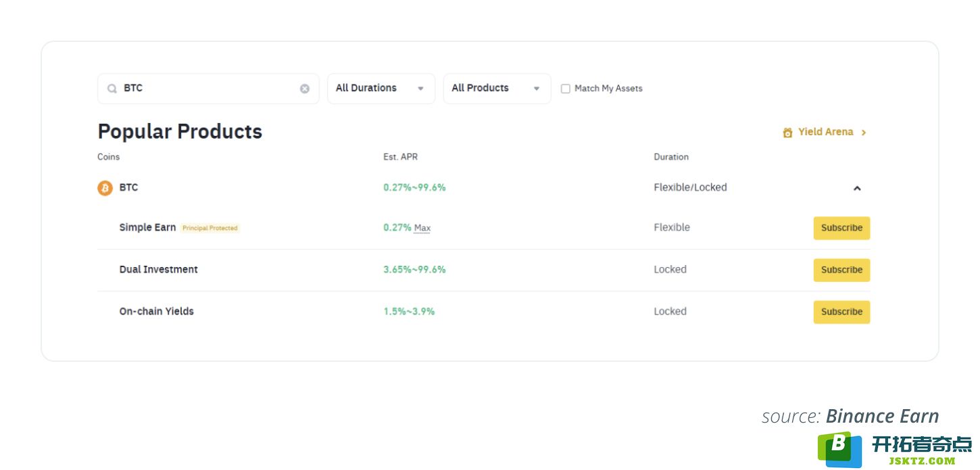Collapse the BTC row chevron
The height and width of the screenshot is (470, 980).
[x=857, y=188]
